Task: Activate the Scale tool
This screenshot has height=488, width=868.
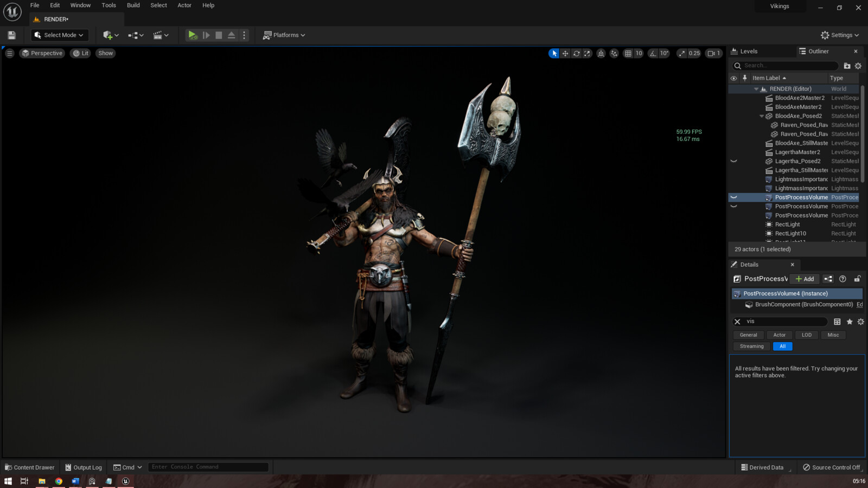Action: tap(588, 53)
